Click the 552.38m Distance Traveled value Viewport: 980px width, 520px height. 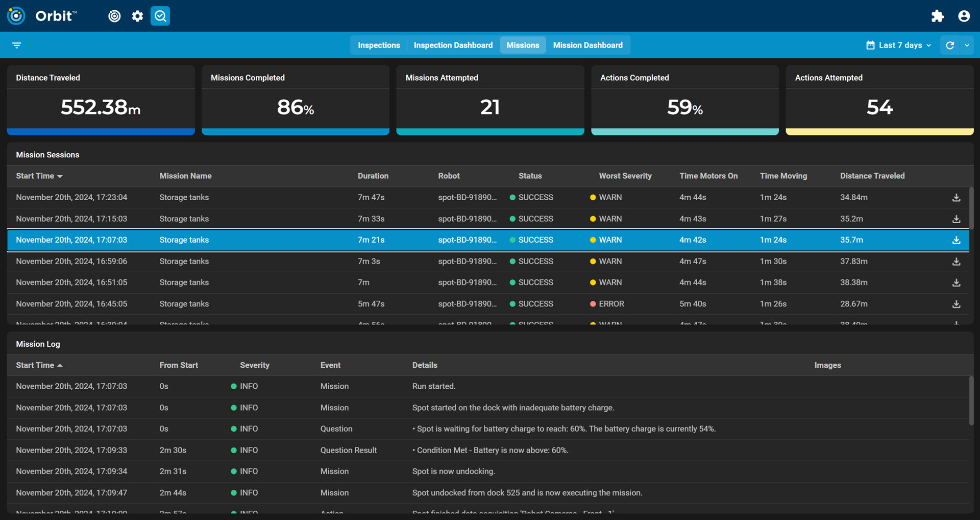tap(101, 107)
